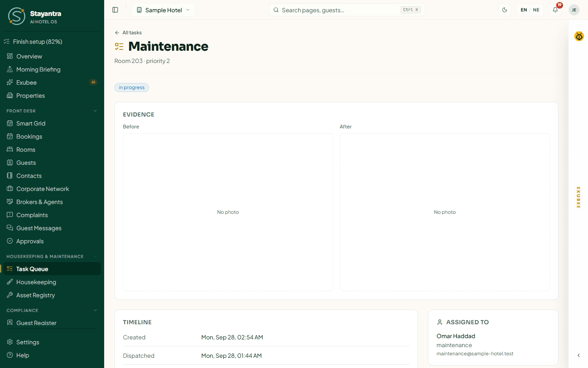
Task: Click the Guests icon
Action: [10, 163]
